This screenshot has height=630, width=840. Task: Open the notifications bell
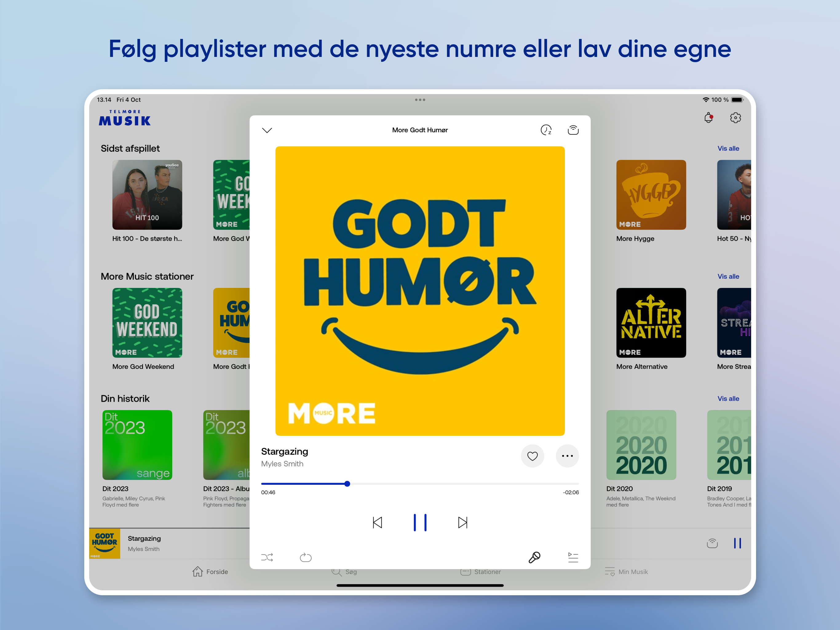(708, 118)
